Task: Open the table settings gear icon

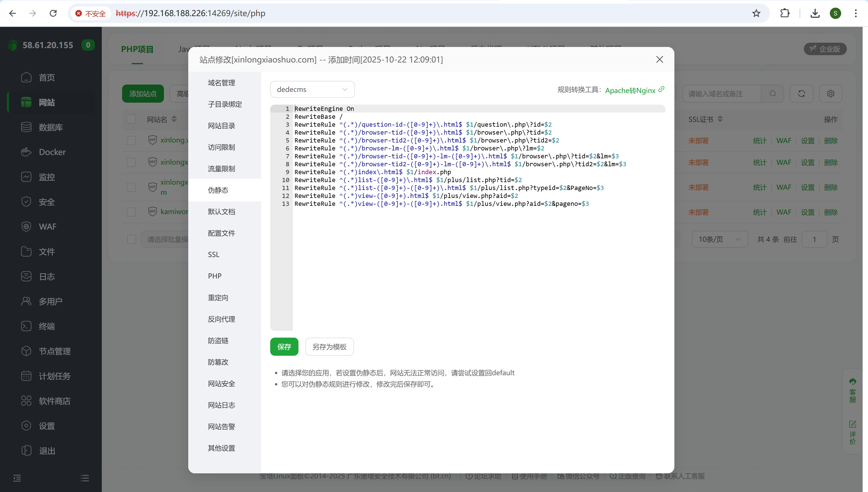Action: (x=830, y=94)
